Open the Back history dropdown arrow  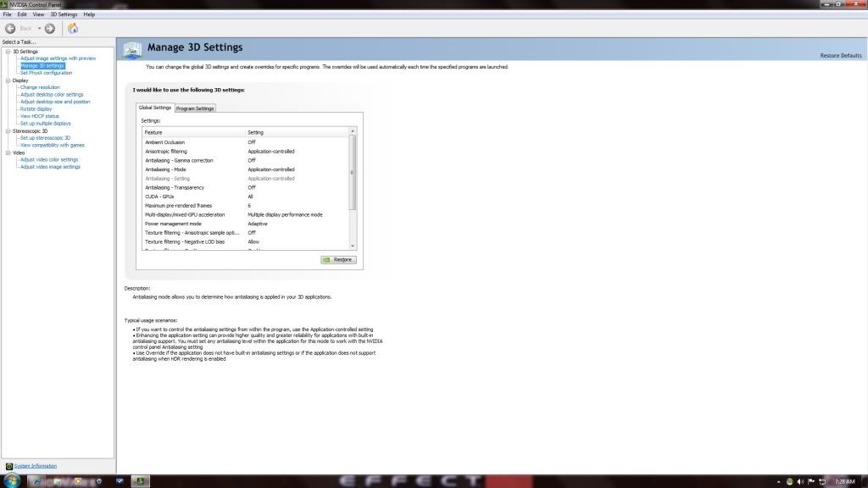click(x=39, y=28)
